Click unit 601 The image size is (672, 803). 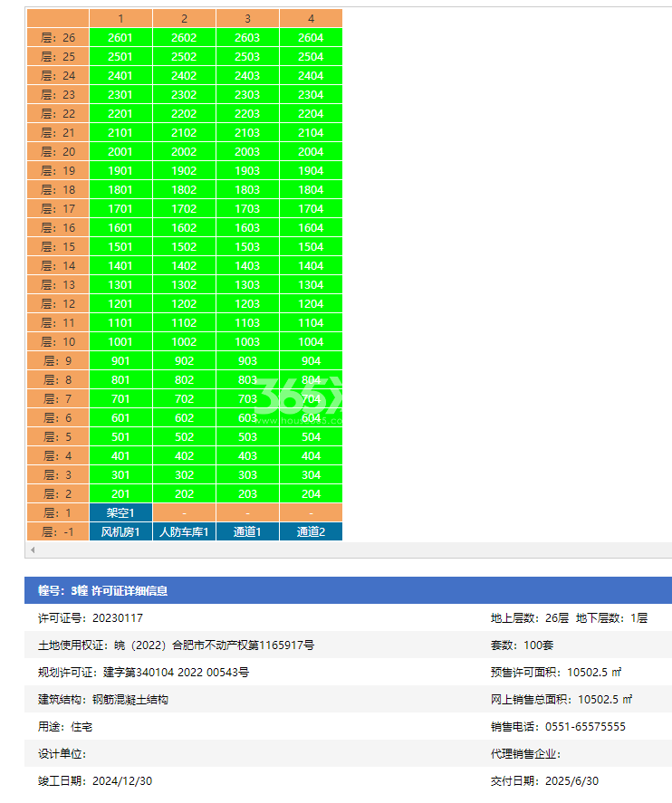pyautogui.click(x=120, y=418)
